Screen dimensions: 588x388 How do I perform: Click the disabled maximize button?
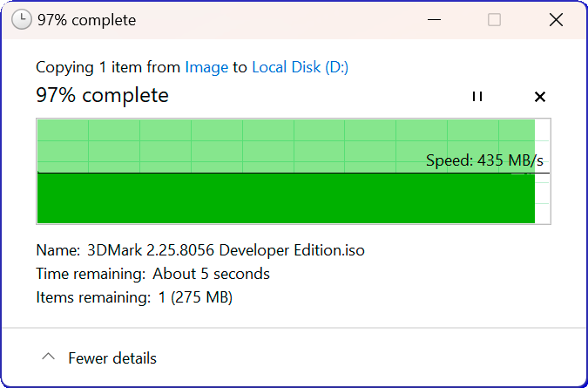coord(494,19)
